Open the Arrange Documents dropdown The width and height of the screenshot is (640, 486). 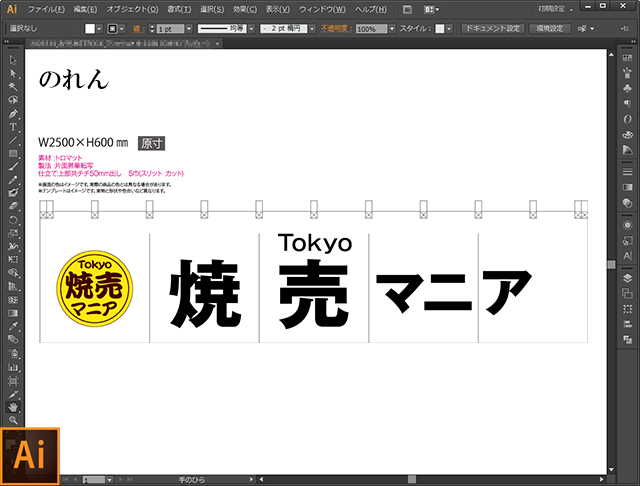[431, 9]
